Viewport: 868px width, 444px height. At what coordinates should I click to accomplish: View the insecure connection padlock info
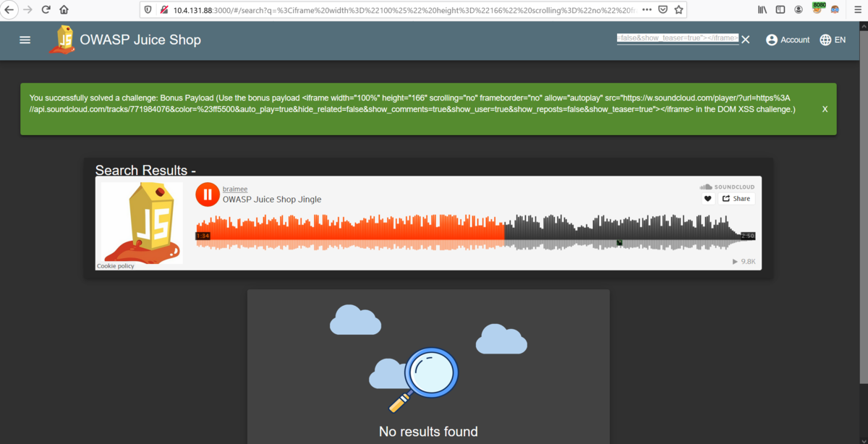coord(164,10)
